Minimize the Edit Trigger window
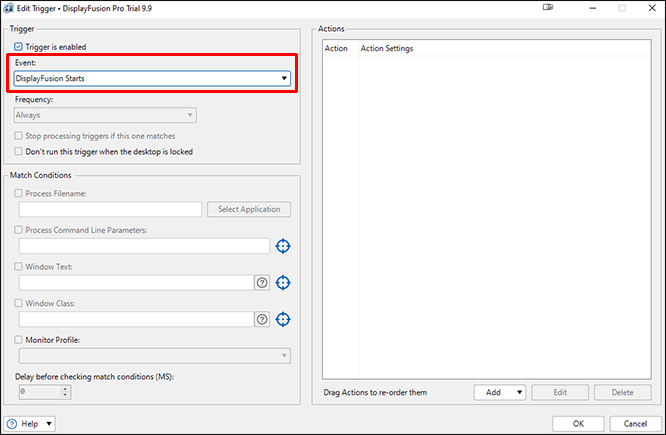 click(593, 8)
